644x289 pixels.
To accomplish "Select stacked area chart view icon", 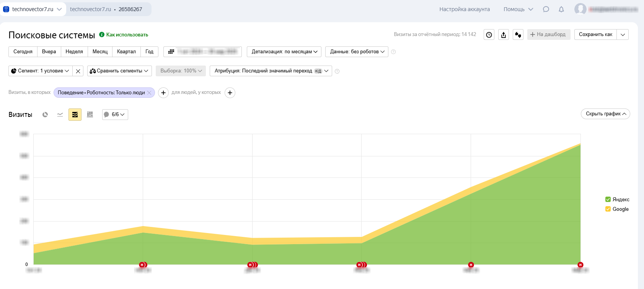I will tap(75, 115).
